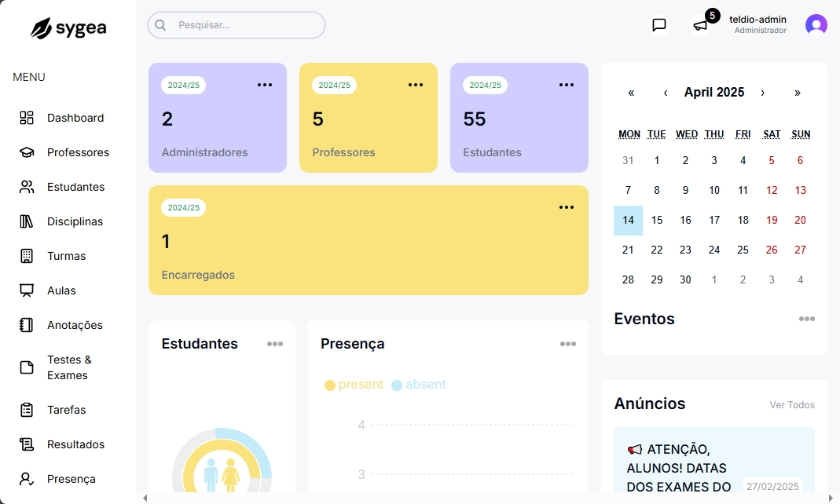Viewport: 840px width, 504px height.
Task: Open the chat messages icon
Action: coord(659,25)
